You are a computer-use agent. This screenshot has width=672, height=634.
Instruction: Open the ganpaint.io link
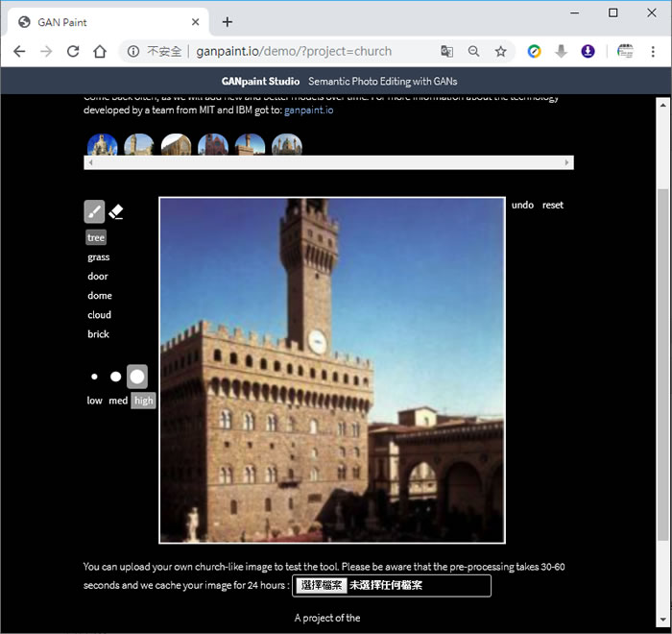point(308,110)
